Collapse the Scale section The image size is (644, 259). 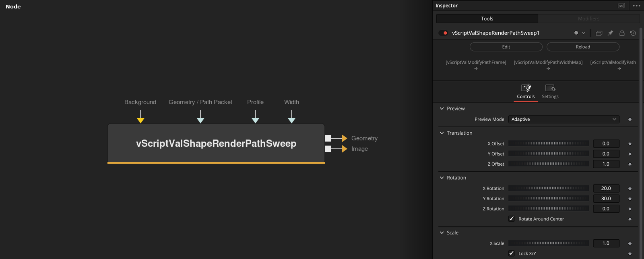point(442,233)
